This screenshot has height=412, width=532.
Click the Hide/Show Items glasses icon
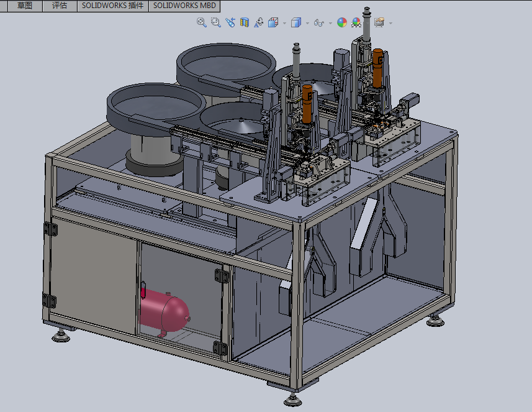coord(319,22)
